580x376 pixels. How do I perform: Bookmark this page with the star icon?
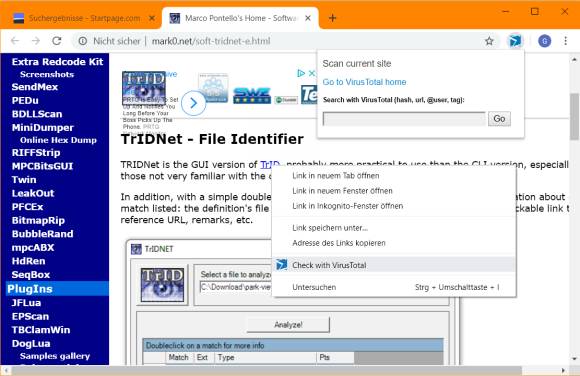pos(489,41)
